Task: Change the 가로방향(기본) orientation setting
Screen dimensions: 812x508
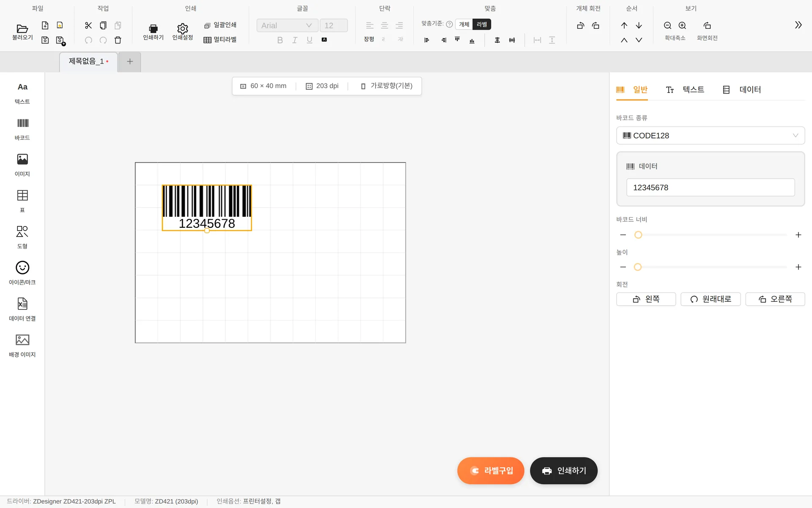Action: point(387,86)
